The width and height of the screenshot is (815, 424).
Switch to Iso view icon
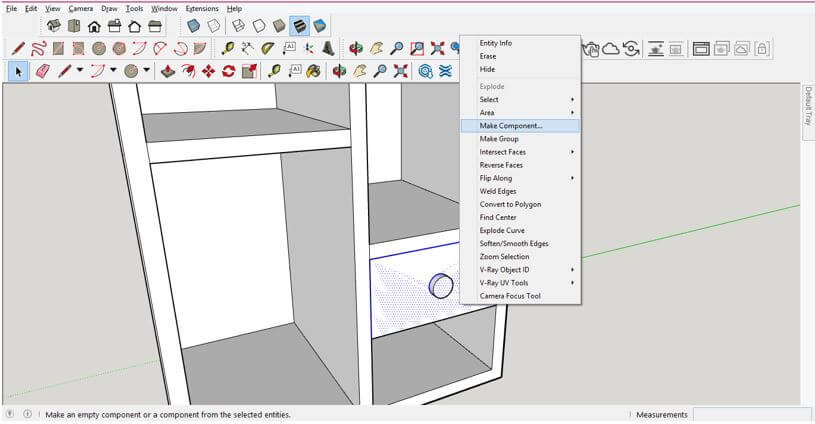point(54,25)
